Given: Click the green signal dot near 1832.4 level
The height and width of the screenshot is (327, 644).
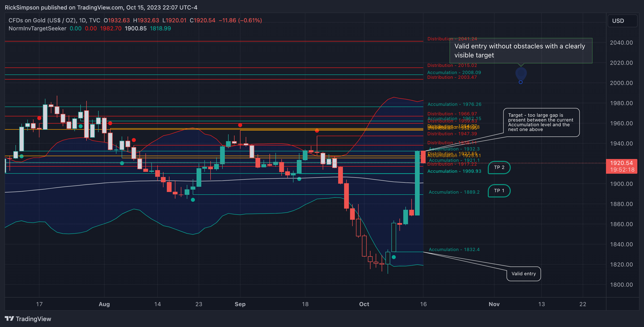Looking at the screenshot, I should coord(394,257).
